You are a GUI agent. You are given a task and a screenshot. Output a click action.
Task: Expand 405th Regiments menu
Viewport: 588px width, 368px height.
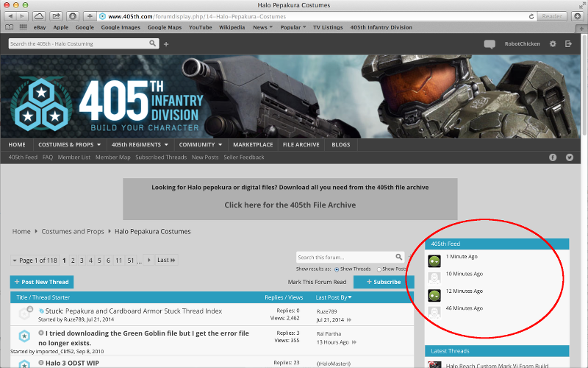[140, 144]
